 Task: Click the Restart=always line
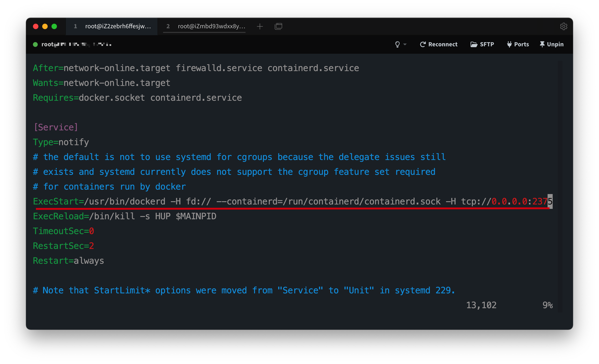[68, 261]
